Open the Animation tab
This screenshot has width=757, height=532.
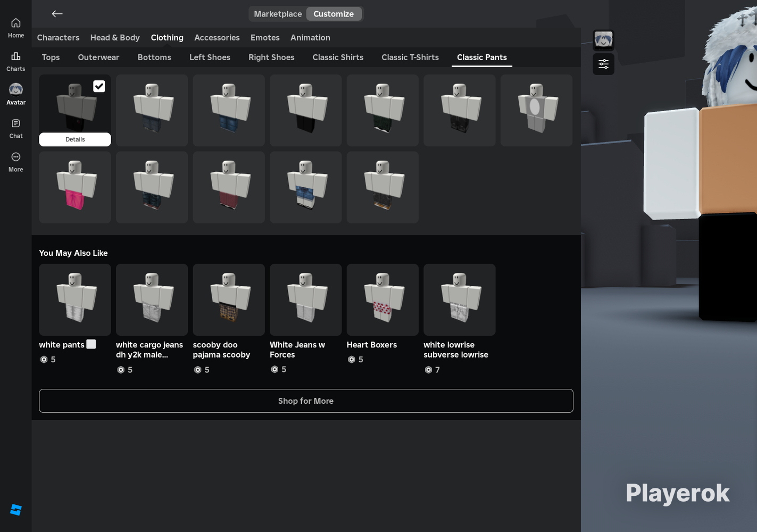310,38
